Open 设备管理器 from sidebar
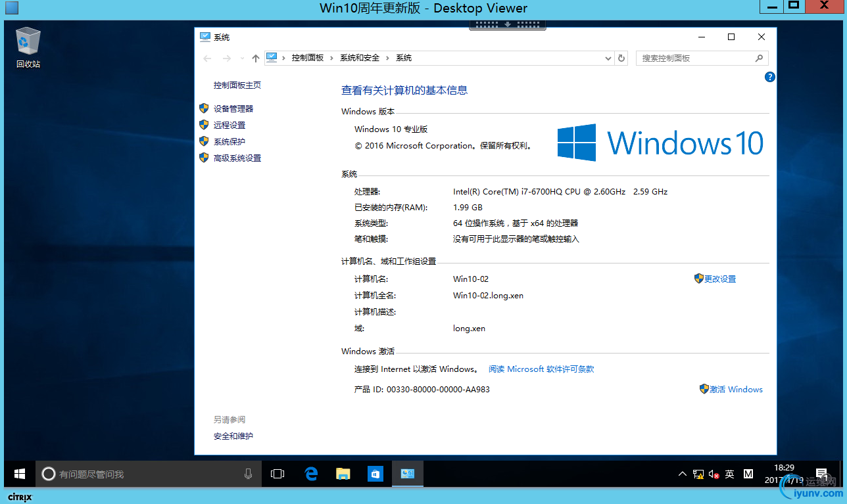Image resolution: width=847 pixels, height=504 pixels. tap(233, 109)
